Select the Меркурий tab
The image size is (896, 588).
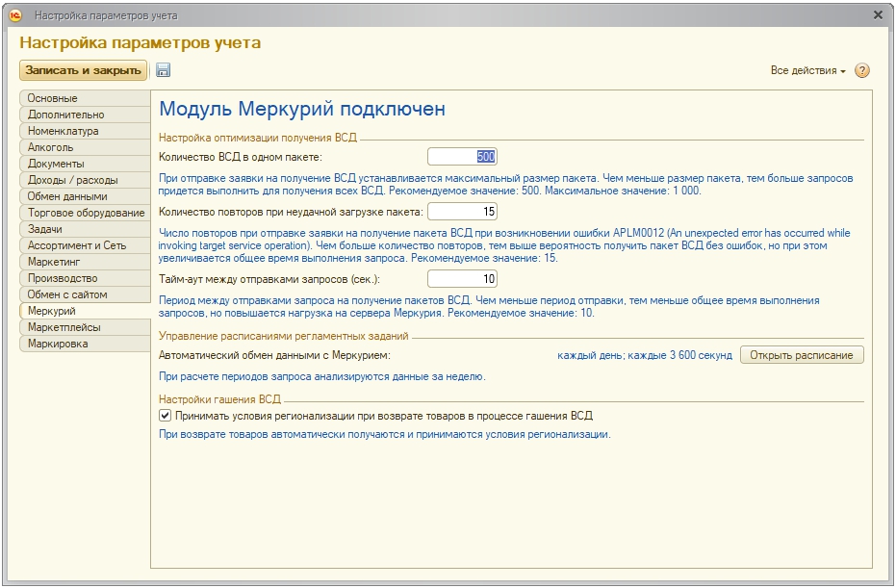(x=85, y=311)
